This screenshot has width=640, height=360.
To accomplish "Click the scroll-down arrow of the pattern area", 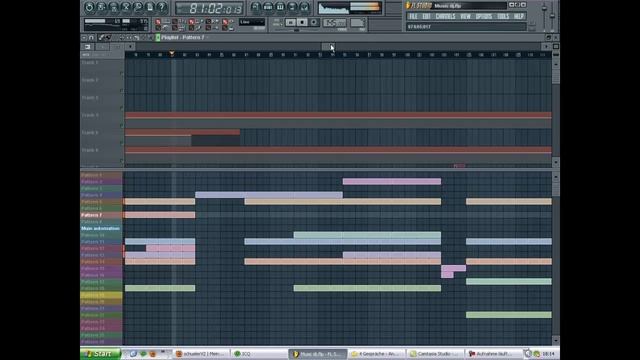I will 556,340.
